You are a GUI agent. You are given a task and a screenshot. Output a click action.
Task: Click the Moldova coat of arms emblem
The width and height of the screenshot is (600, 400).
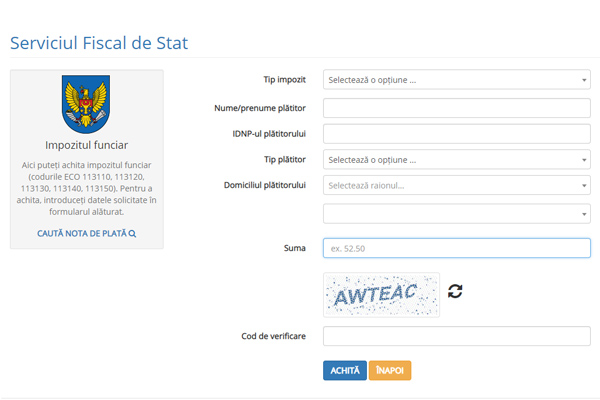(x=86, y=104)
